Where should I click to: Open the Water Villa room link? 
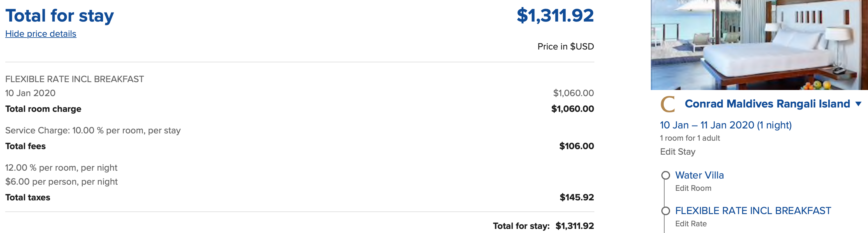point(699,175)
